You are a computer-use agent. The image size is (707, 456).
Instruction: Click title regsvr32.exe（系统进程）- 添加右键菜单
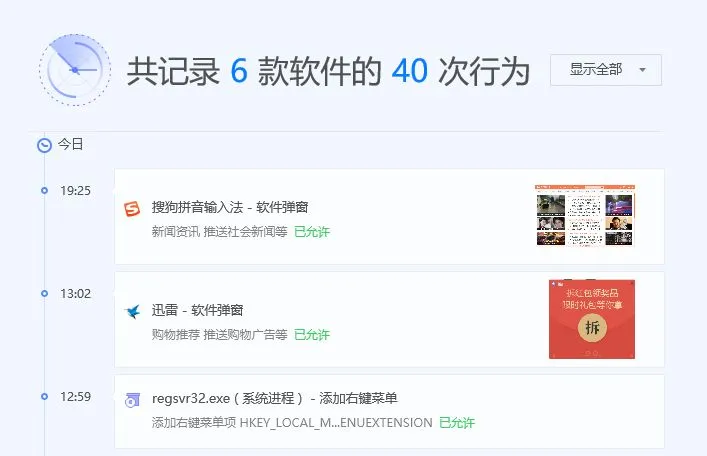275,398
